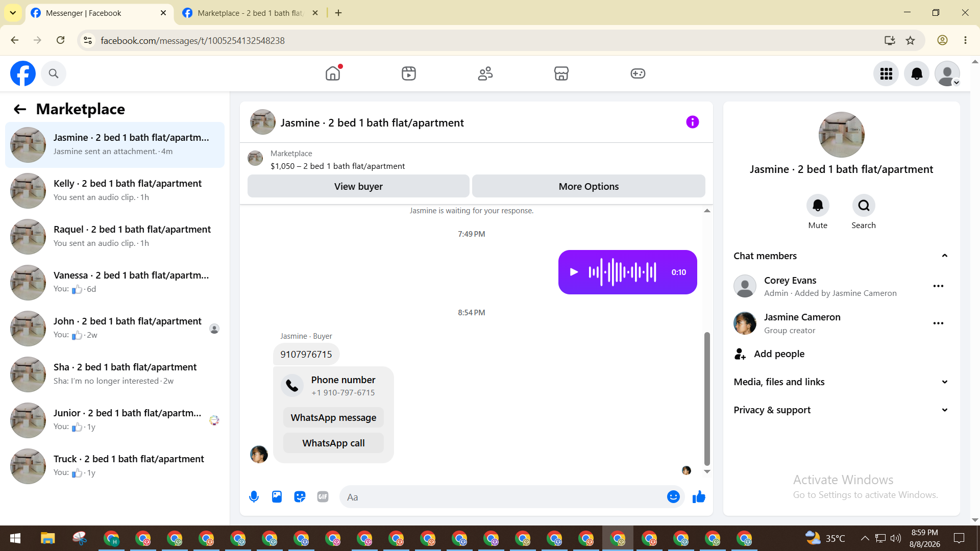
Task: Choose a GIF icon
Action: tap(323, 497)
